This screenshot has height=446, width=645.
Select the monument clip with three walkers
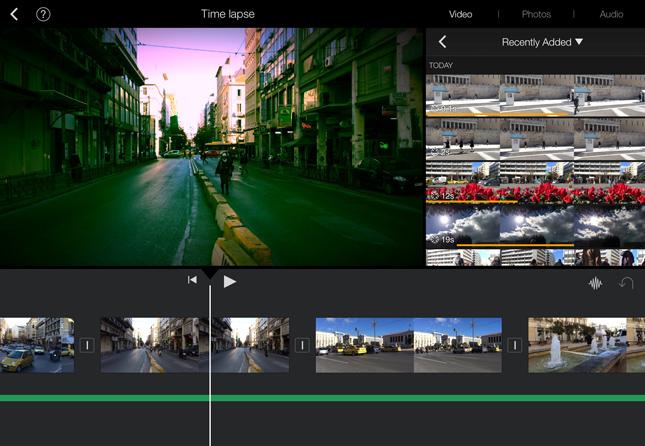pos(535,139)
